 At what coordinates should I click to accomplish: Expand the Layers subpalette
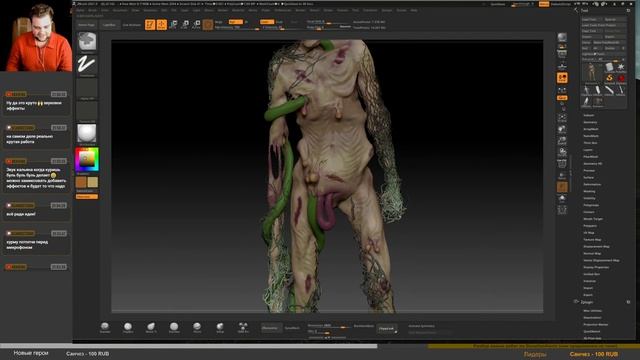pos(588,150)
